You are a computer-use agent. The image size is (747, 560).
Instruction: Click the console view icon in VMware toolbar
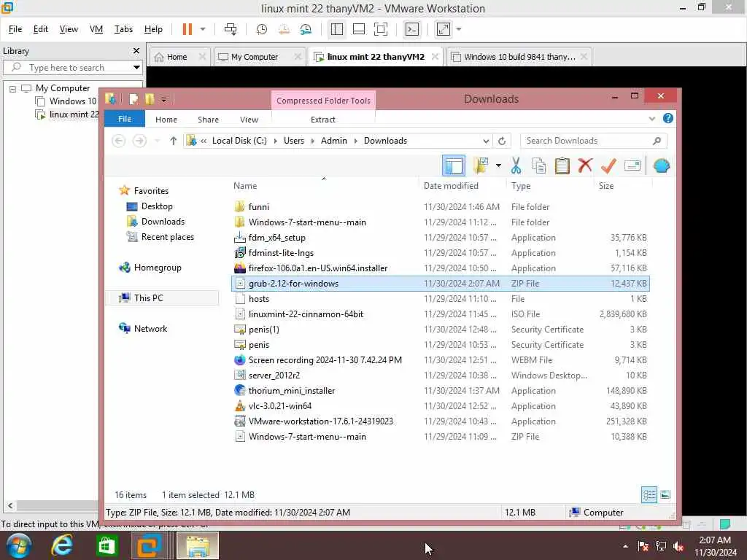412,29
